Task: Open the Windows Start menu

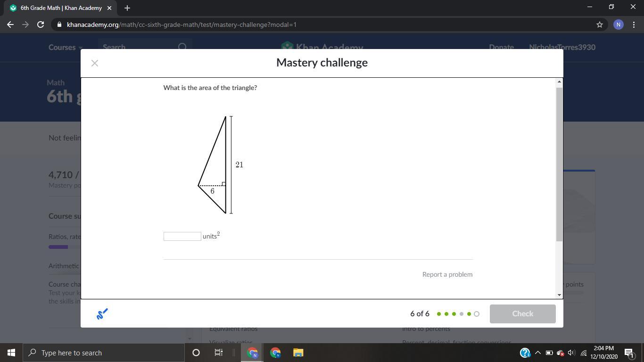Action: tap(11, 353)
